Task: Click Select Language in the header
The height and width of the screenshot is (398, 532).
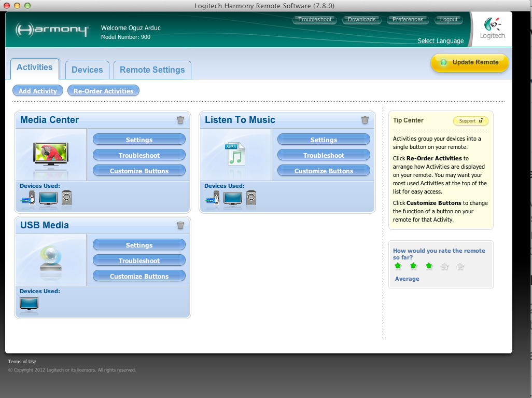Action: [440, 40]
